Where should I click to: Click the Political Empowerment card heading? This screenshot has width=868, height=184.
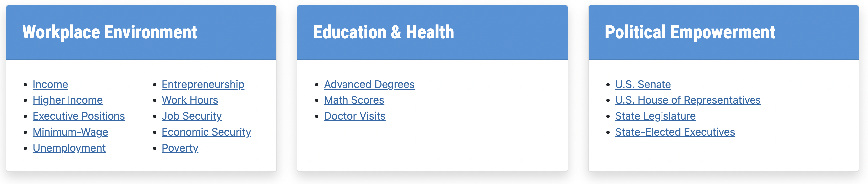coord(689,32)
